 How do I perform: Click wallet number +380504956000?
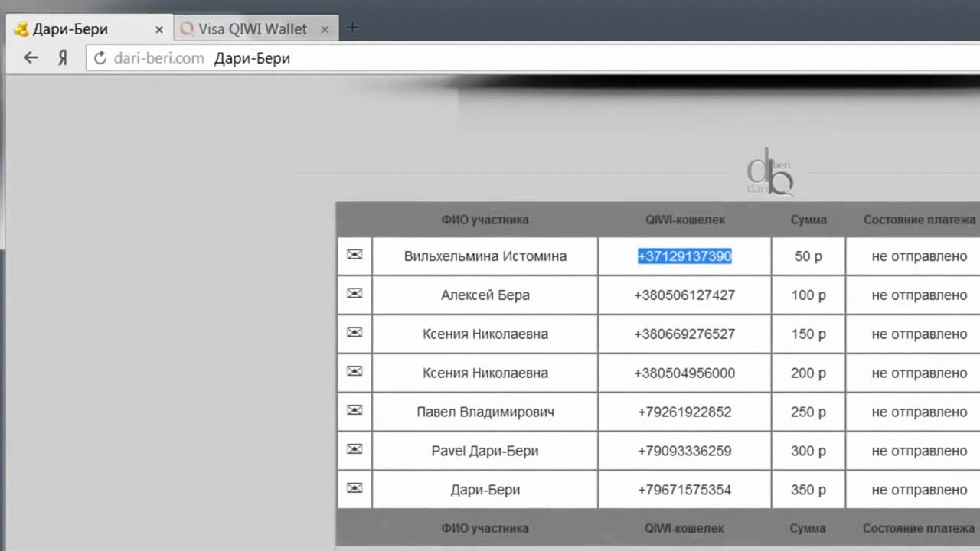point(684,373)
